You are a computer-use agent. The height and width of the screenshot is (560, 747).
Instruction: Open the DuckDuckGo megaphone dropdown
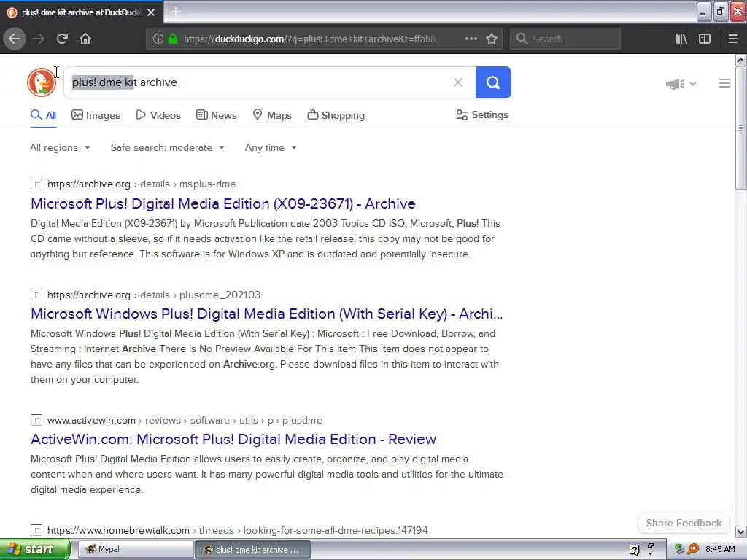(681, 84)
